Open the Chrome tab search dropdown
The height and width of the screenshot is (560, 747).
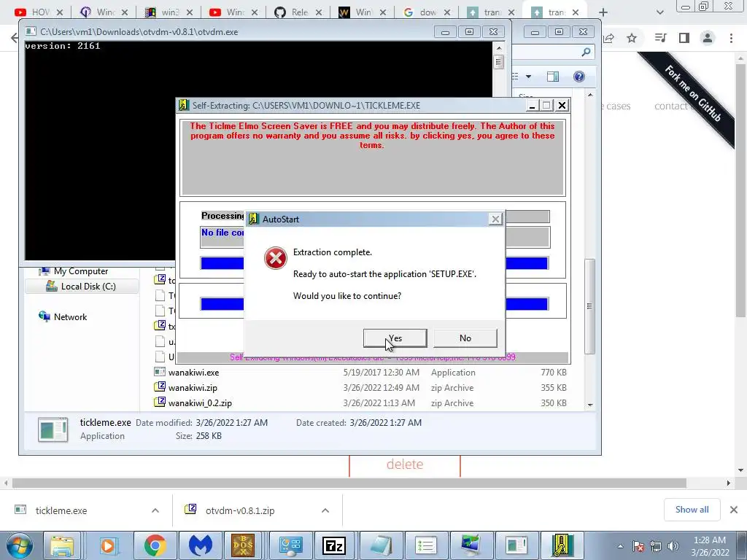point(659,12)
